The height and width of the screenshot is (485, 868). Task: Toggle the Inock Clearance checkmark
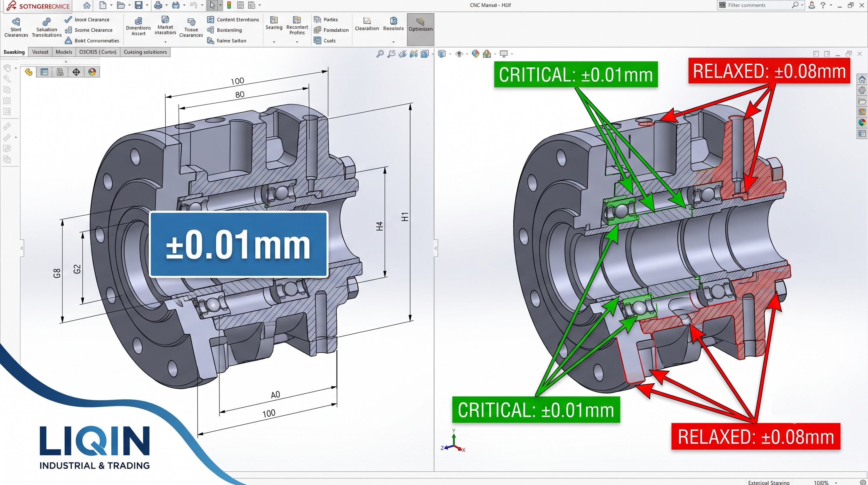point(68,20)
